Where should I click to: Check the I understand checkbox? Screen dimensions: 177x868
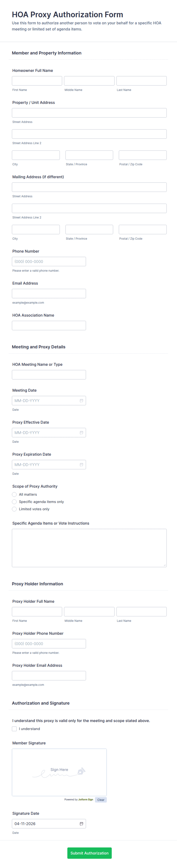(14, 729)
